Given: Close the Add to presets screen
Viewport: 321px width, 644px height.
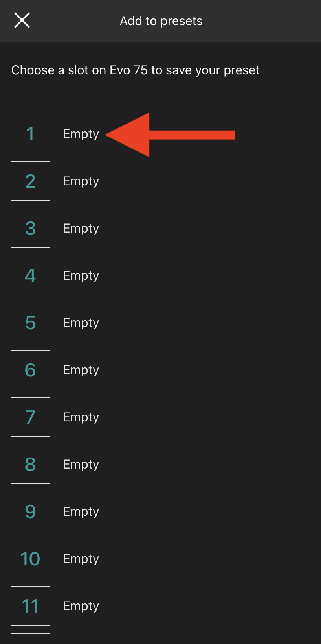Looking at the screenshot, I should tap(22, 20).
